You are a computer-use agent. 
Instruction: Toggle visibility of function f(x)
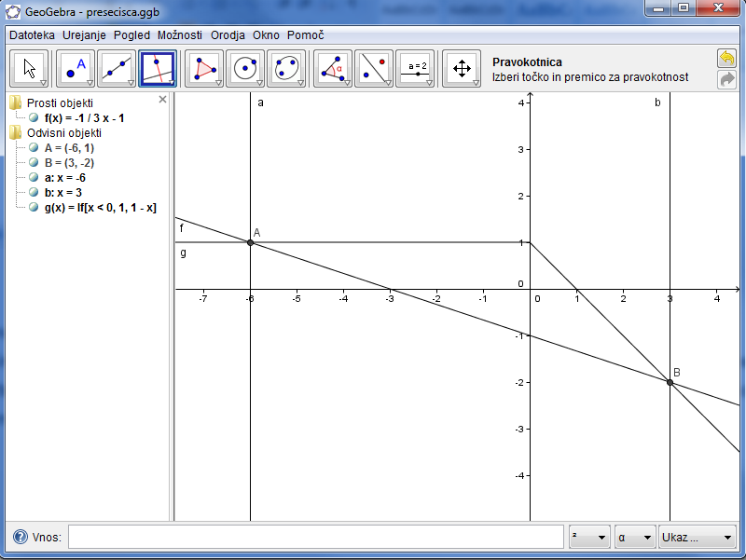click(35, 118)
